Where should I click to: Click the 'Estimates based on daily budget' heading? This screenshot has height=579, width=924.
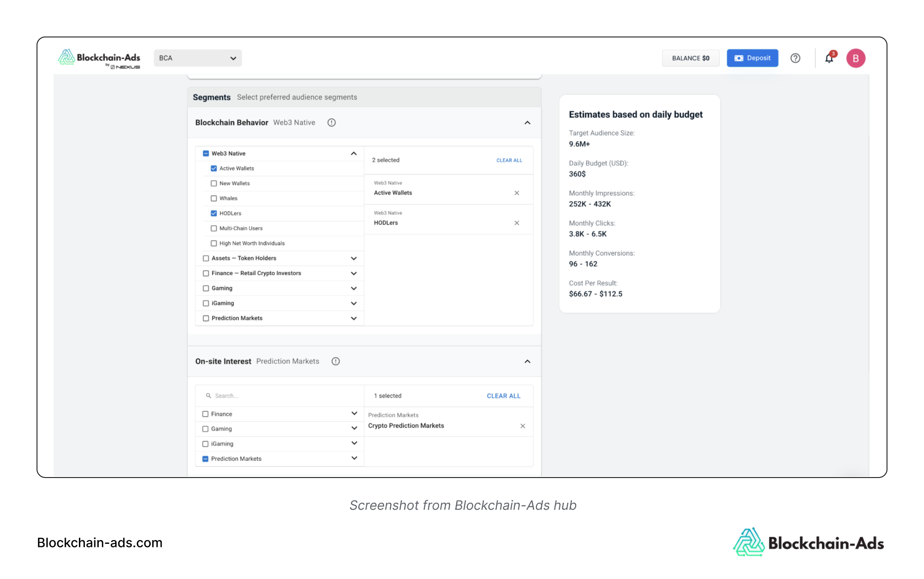(636, 115)
